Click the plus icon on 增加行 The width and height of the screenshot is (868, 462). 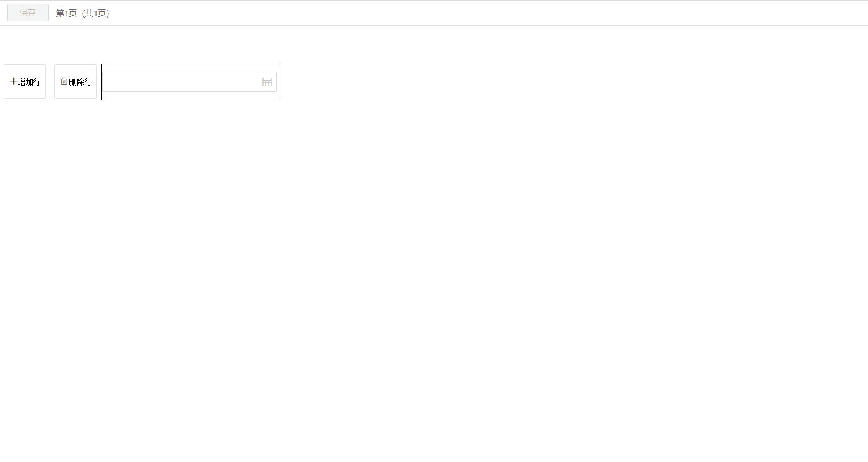pyautogui.click(x=13, y=82)
